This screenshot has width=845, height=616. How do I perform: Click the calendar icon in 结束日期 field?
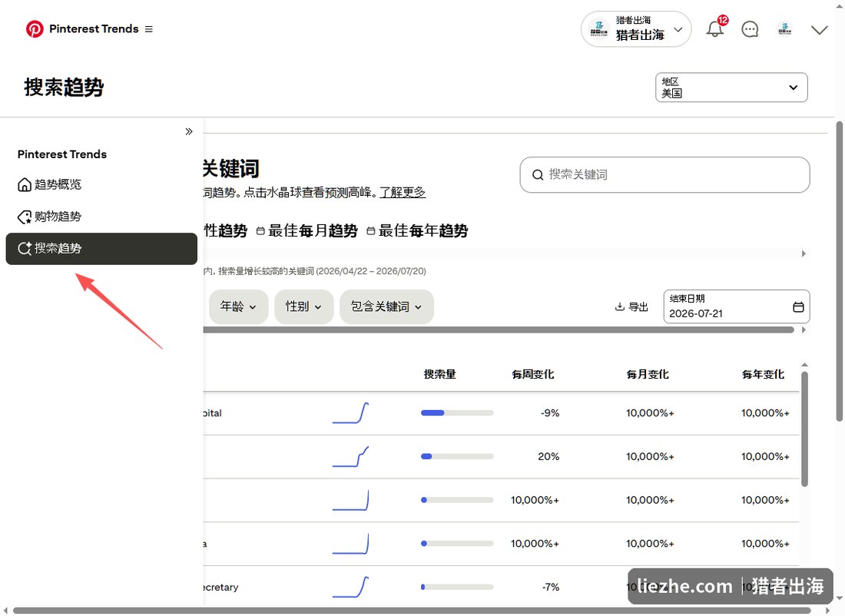798,307
